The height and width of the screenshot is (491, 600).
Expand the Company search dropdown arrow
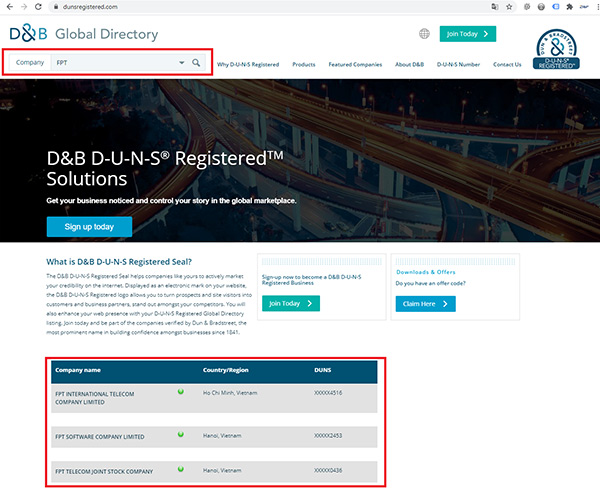(181, 63)
